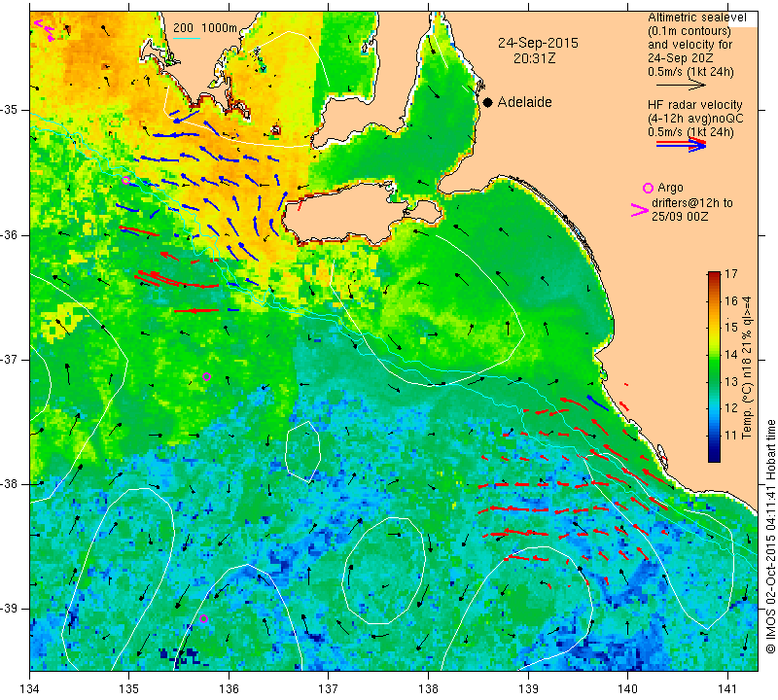Click the 'Argo' legend label
The height and width of the screenshot is (700, 778).
click(670, 188)
